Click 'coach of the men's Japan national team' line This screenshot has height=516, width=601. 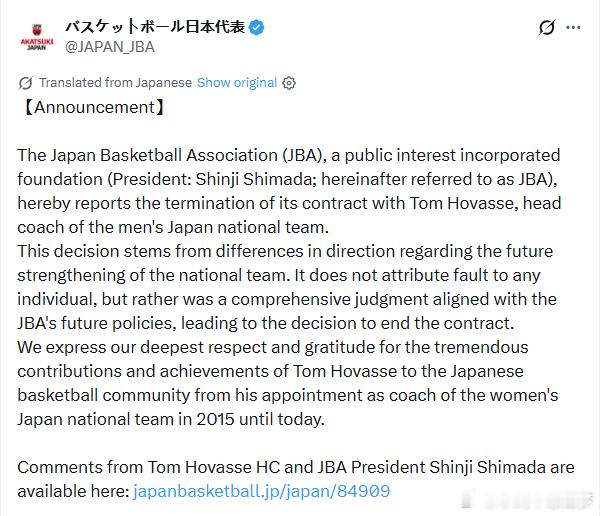tap(170, 227)
